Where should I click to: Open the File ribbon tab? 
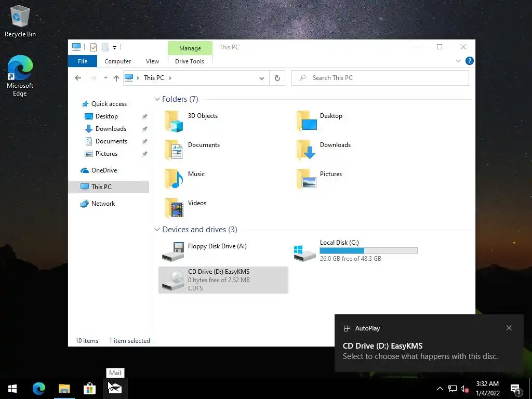tap(83, 61)
